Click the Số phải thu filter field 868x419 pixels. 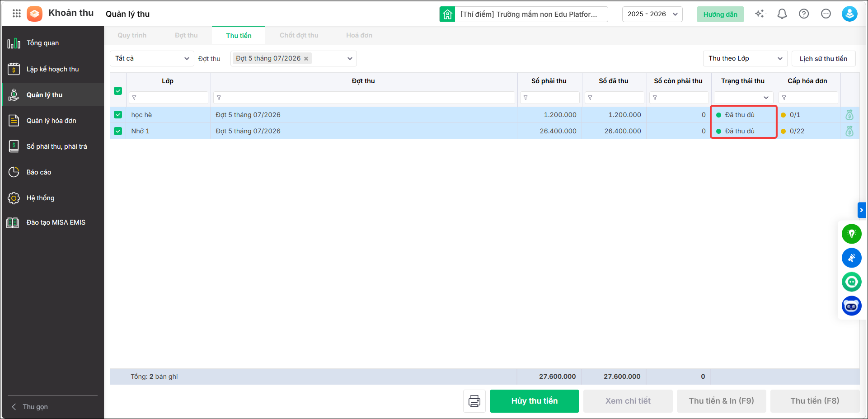tap(550, 98)
